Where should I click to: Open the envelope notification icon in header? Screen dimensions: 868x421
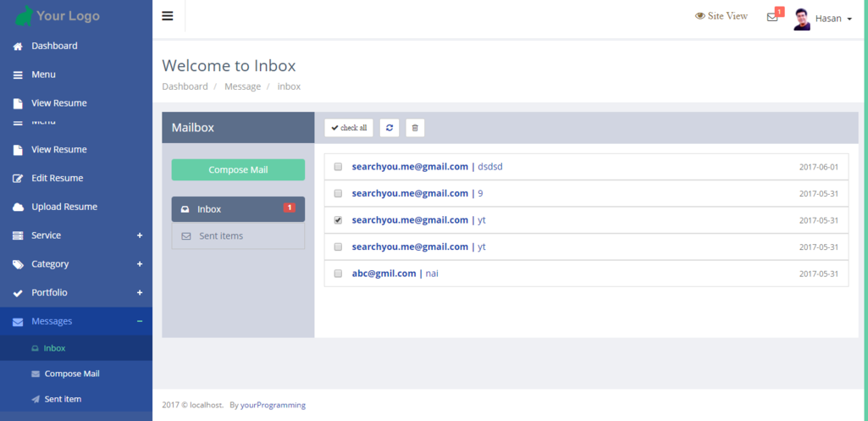pyautogui.click(x=772, y=17)
